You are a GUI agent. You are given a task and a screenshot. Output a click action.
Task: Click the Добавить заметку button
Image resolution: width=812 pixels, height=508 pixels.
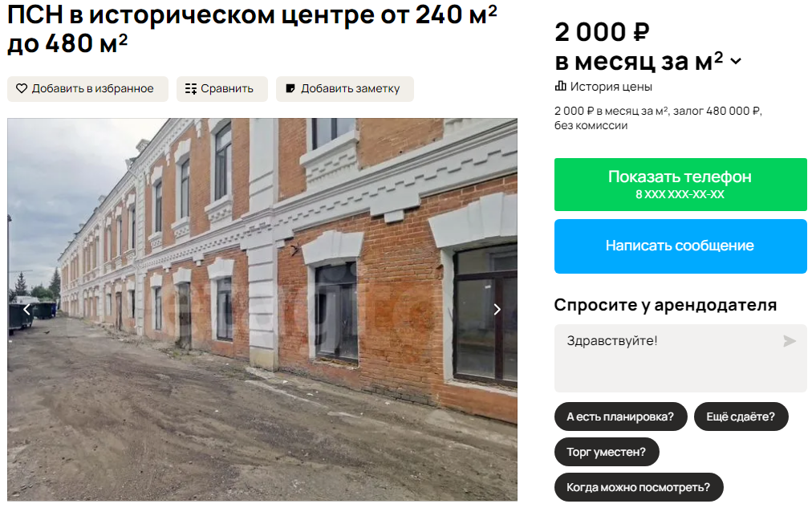pos(344,88)
